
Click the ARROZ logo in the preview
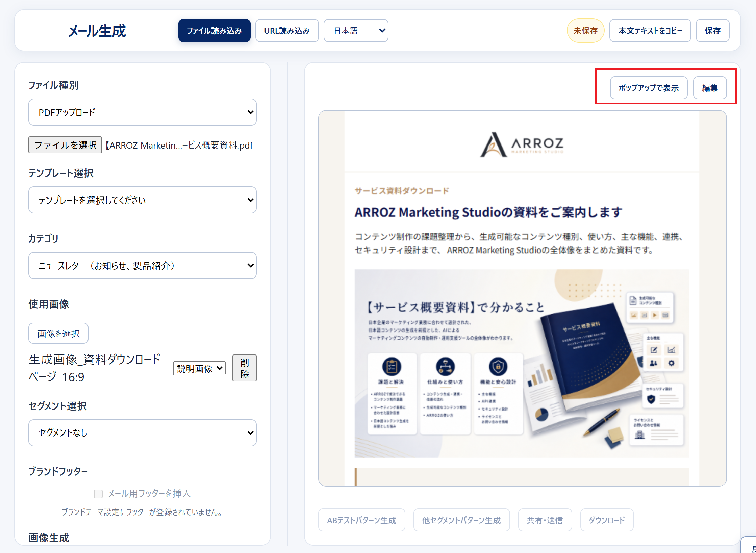pyautogui.click(x=522, y=144)
